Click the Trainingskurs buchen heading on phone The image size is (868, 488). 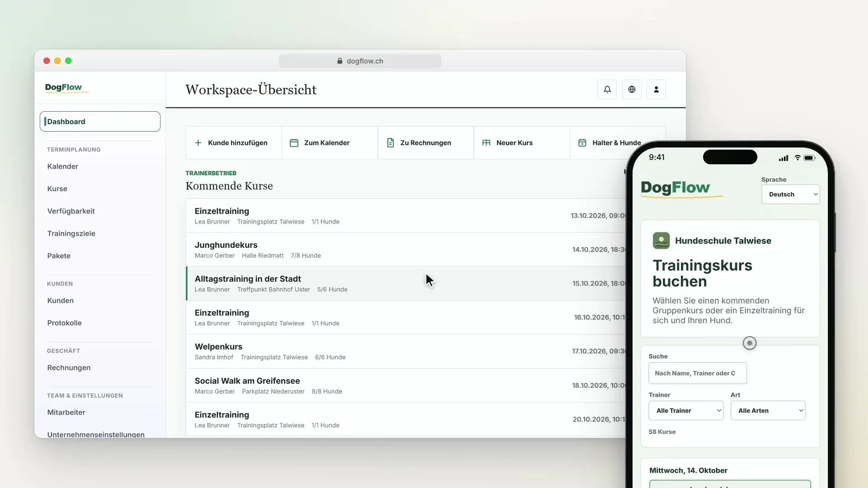point(703,273)
